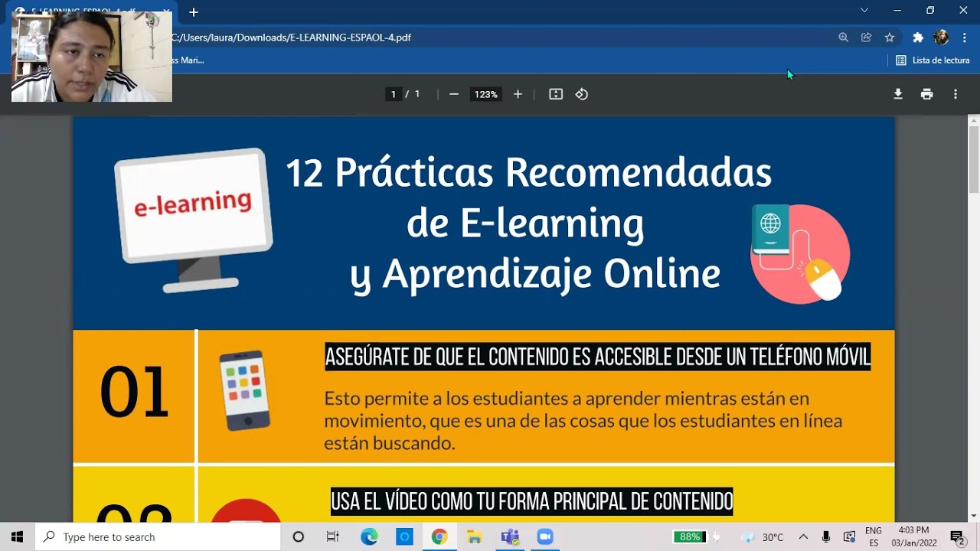Screen dimensions: 980x551
Task: Open the notification action center
Action: (x=957, y=536)
